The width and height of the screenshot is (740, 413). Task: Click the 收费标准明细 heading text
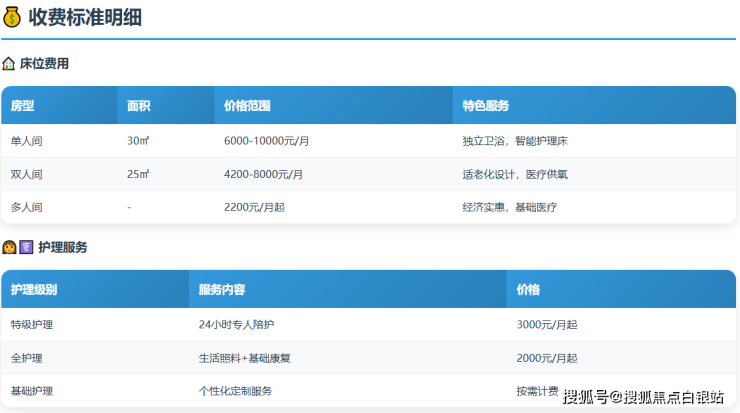pyautogui.click(x=82, y=18)
